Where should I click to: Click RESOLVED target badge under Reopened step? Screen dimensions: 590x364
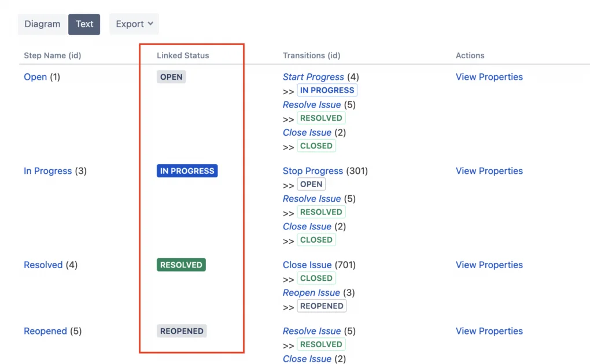pyautogui.click(x=322, y=344)
